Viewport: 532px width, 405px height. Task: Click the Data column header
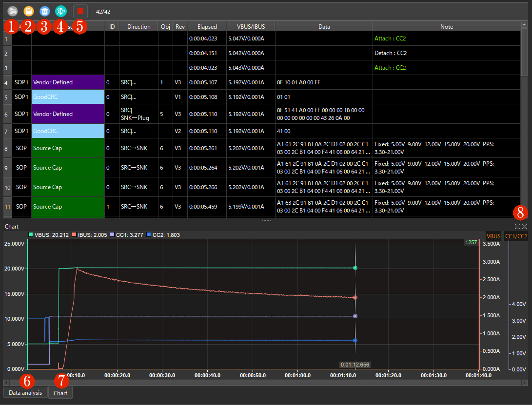coord(324,26)
